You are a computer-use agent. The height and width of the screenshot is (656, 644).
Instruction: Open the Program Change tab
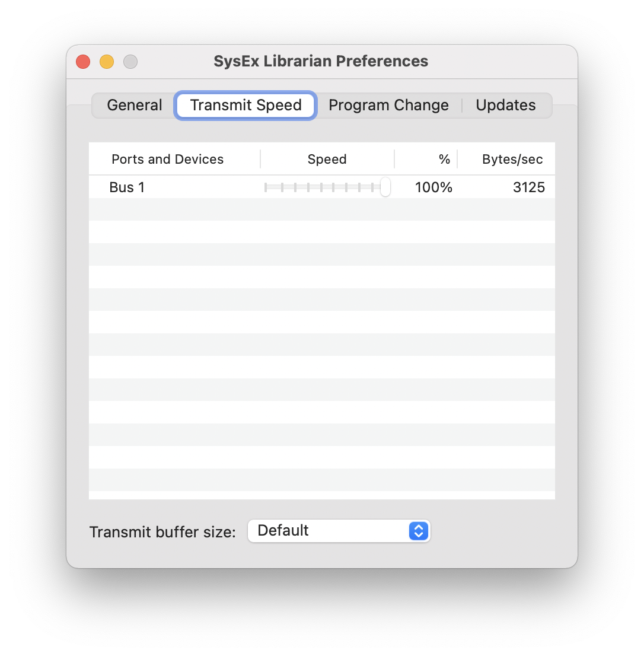point(388,105)
